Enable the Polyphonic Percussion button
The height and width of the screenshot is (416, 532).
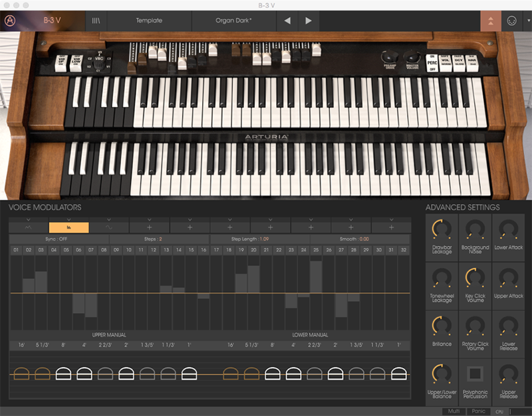[x=475, y=373]
